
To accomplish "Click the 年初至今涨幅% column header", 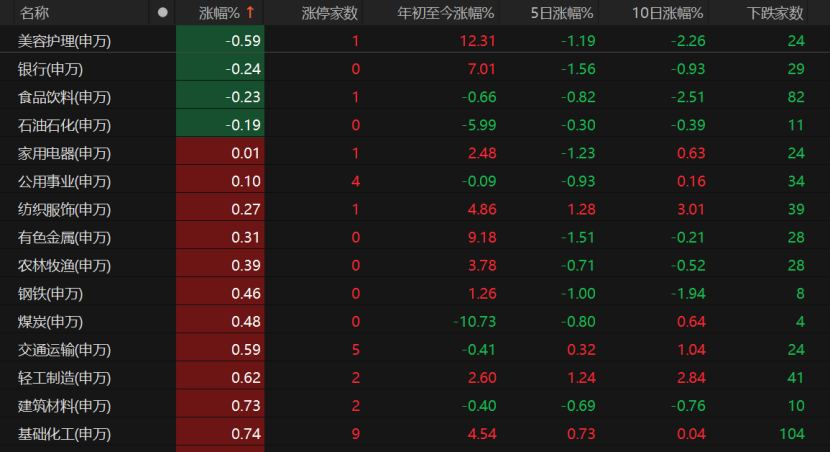I will tap(445, 13).
